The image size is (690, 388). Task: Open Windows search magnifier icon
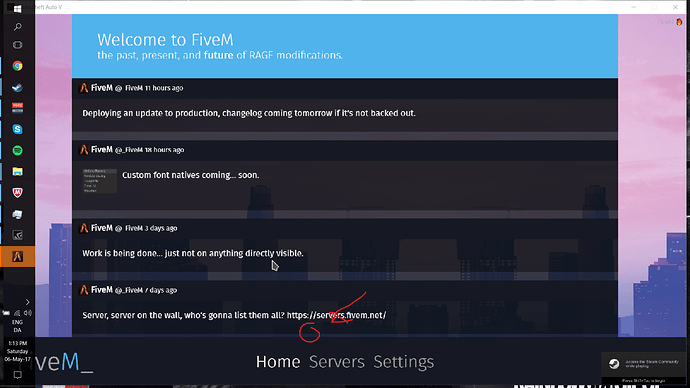coord(18,27)
